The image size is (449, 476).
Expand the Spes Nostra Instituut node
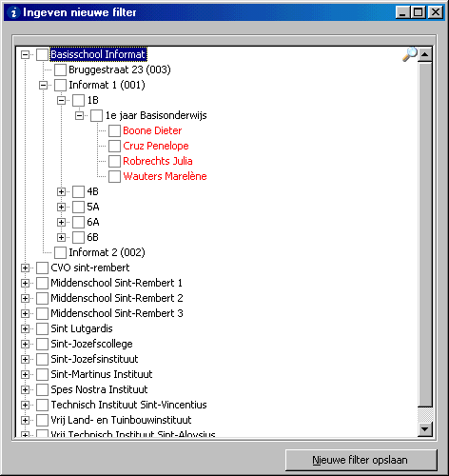click(x=25, y=389)
